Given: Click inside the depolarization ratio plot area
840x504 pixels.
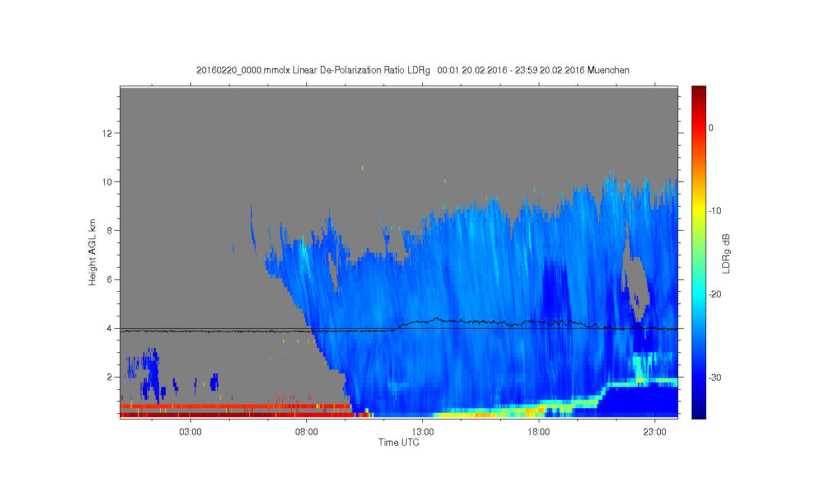Looking at the screenshot, I should [x=399, y=252].
